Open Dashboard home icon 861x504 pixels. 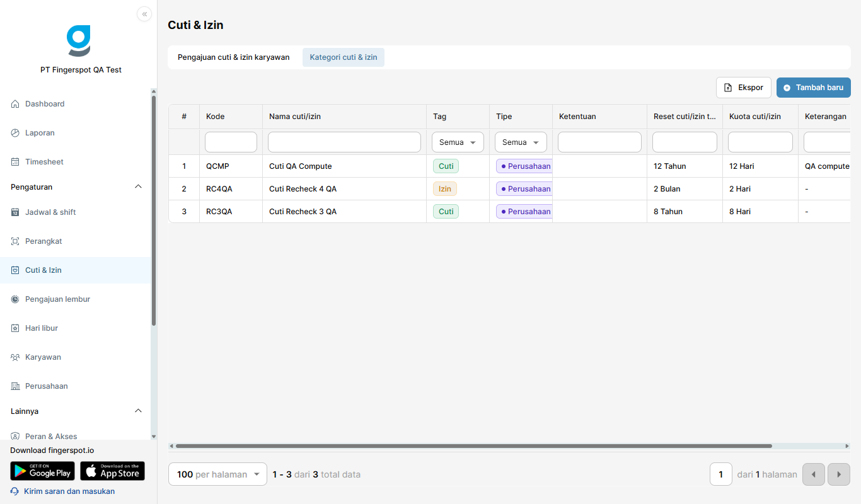point(15,104)
